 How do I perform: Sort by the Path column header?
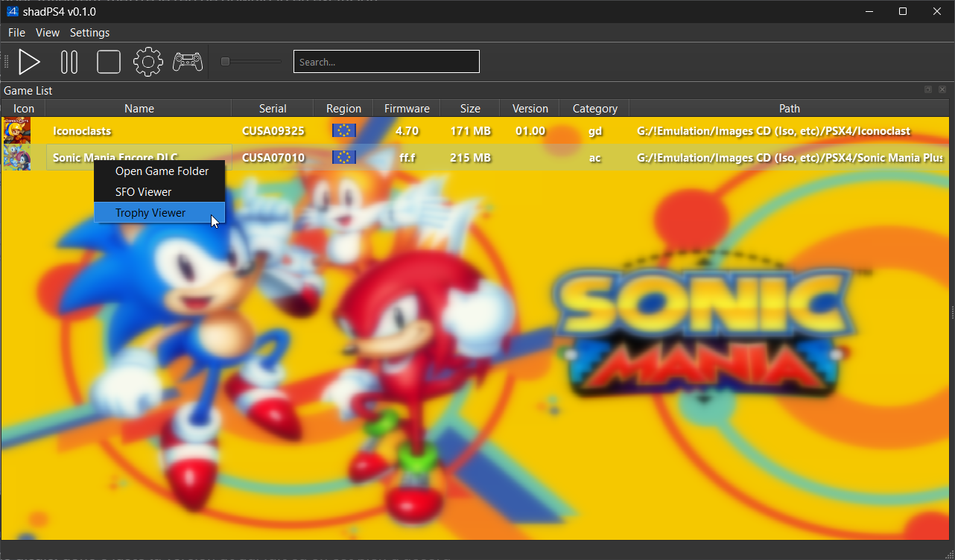pyautogui.click(x=790, y=109)
